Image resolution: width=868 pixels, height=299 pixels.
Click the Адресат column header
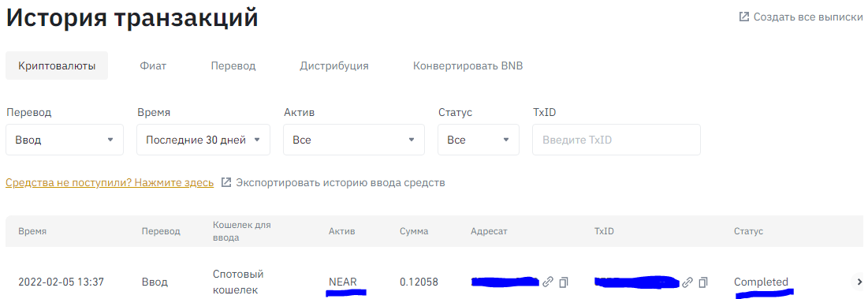click(489, 231)
